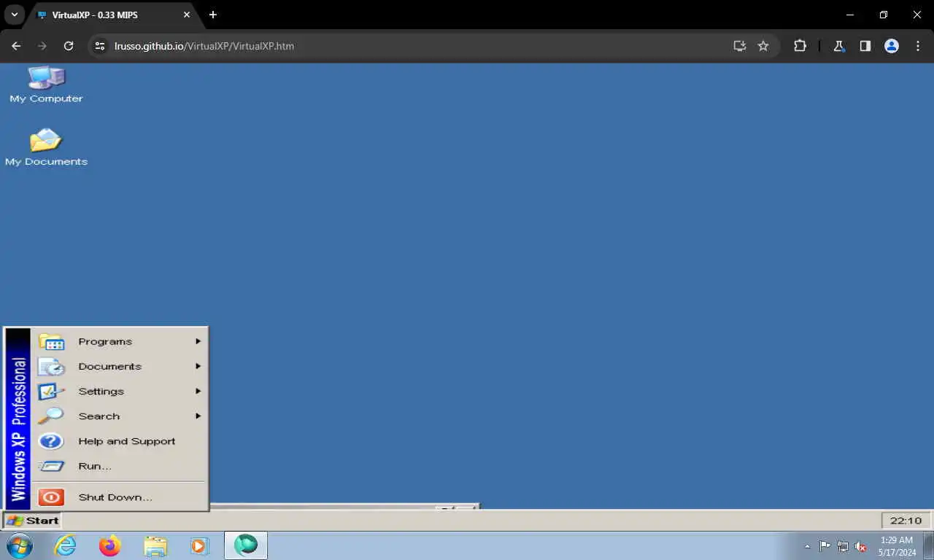Viewport: 934px width, 560px height.
Task: Open the Chrome profile avatar
Action: [x=892, y=46]
